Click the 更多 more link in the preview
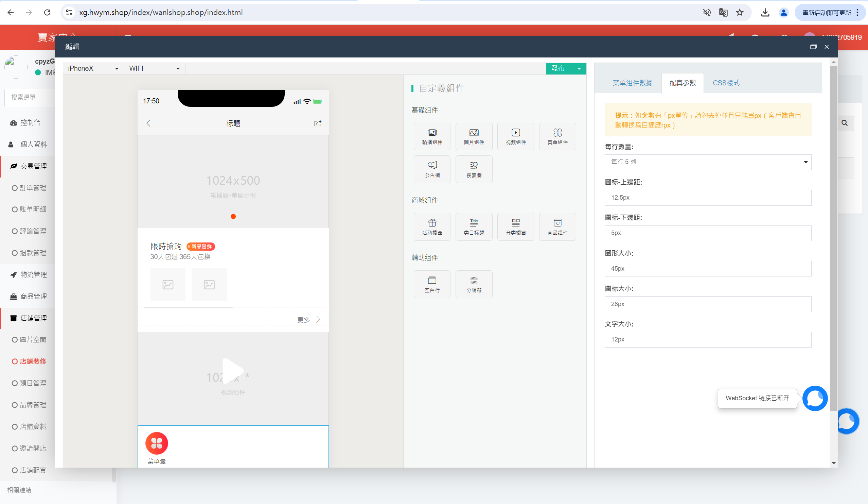The width and height of the screenshot is (868, 504). [x=303, y=319]
